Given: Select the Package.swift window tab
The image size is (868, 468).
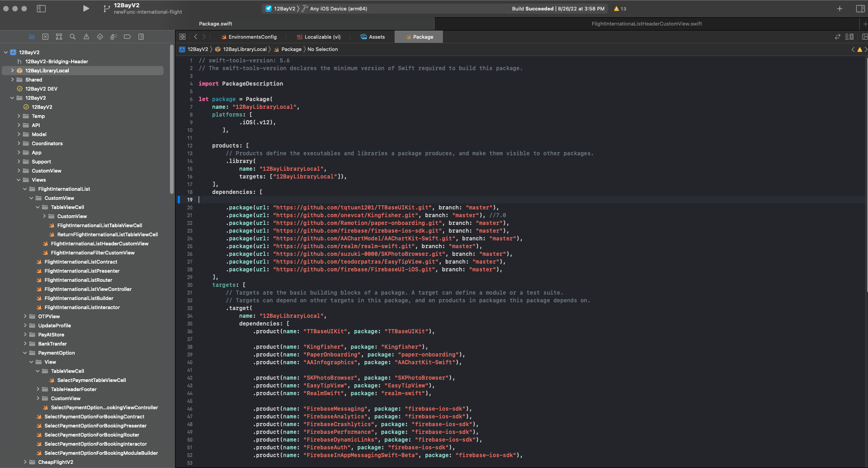Looking at the screenshot, I should 216,24.
